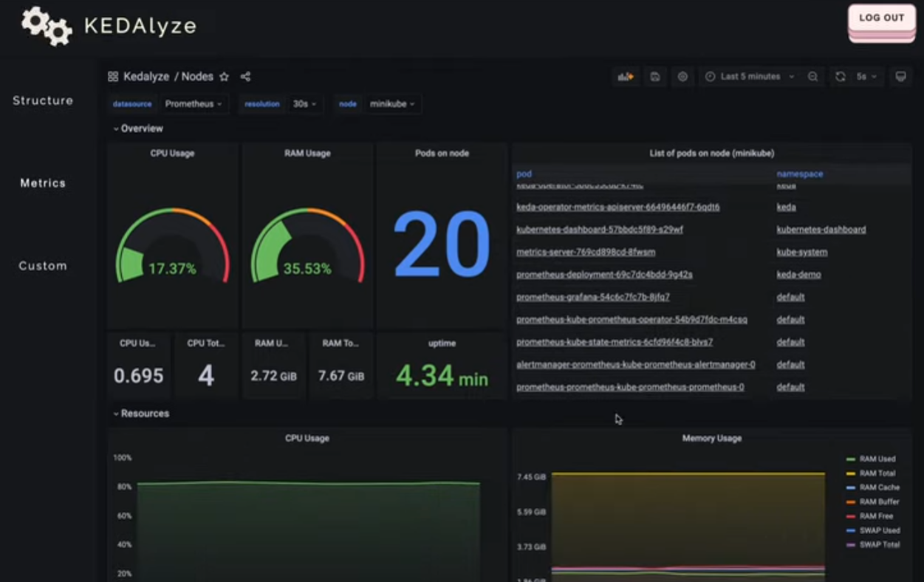Viewport: 924px width, 582px height.
Task: Open keda-operator-metrics-apiserver pod link
Action: 617,208
